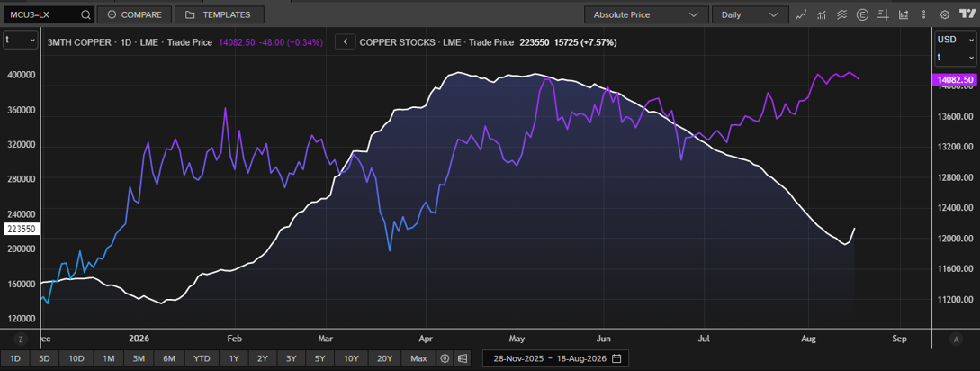The height and width of the screenshot is (371, 980).
Task: Click the 3MTH COPPER legend label
Action: [81, 42]
